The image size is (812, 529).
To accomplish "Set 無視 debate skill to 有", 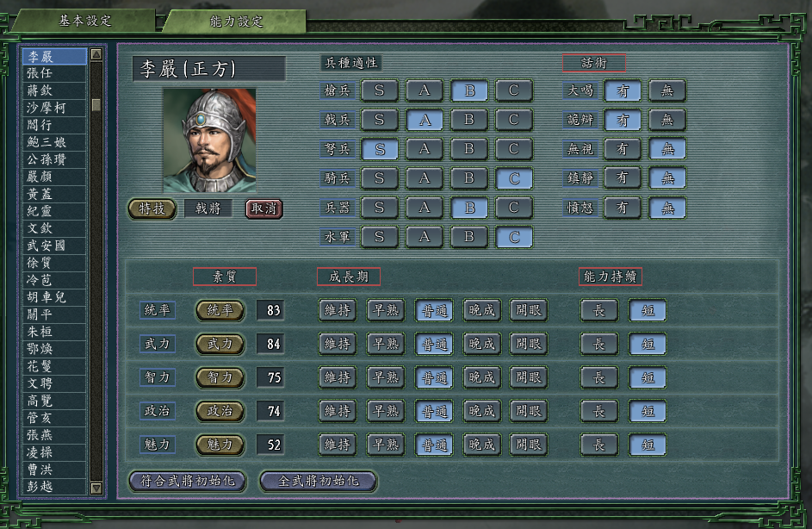I will pyautogui.click(x=623, y=149).
